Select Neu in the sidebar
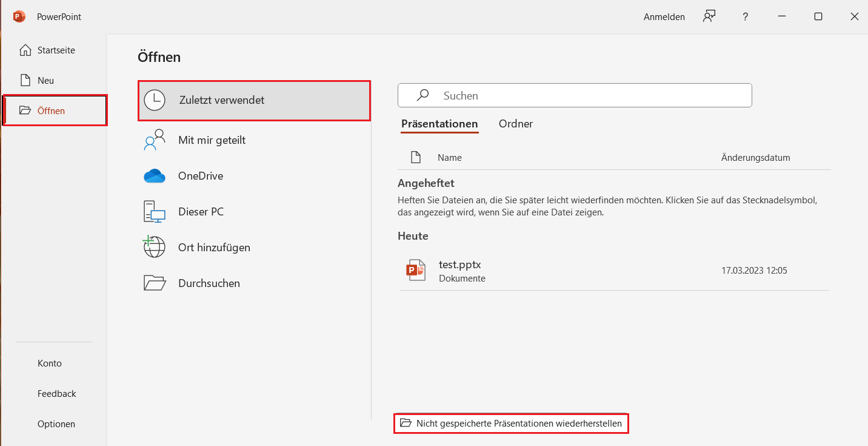868x446 pixels. pyautogui.click(x=45, y=80)
